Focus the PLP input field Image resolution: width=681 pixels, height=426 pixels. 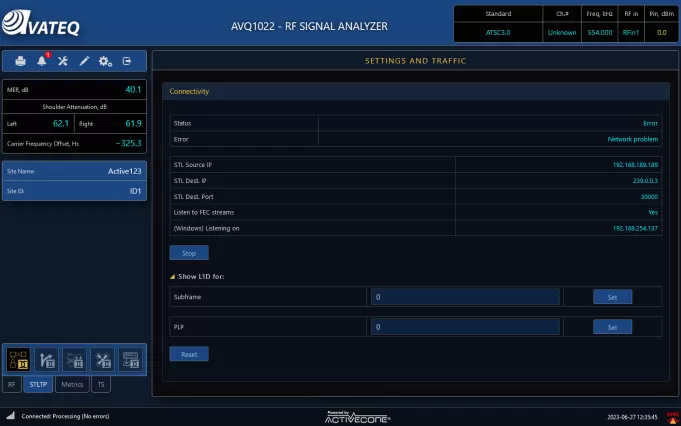point(465,327)
